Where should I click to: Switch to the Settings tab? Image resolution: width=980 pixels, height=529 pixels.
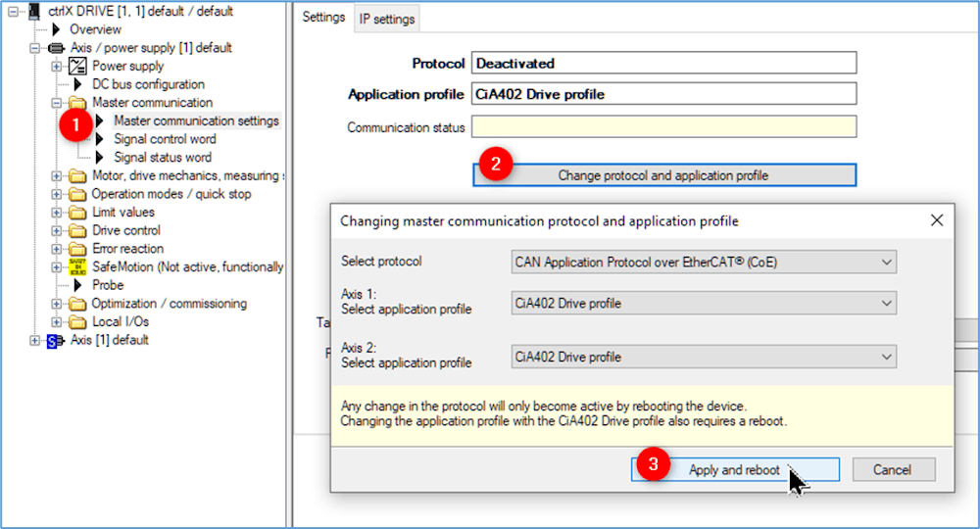pyautogui.click(x=322, y=18)
